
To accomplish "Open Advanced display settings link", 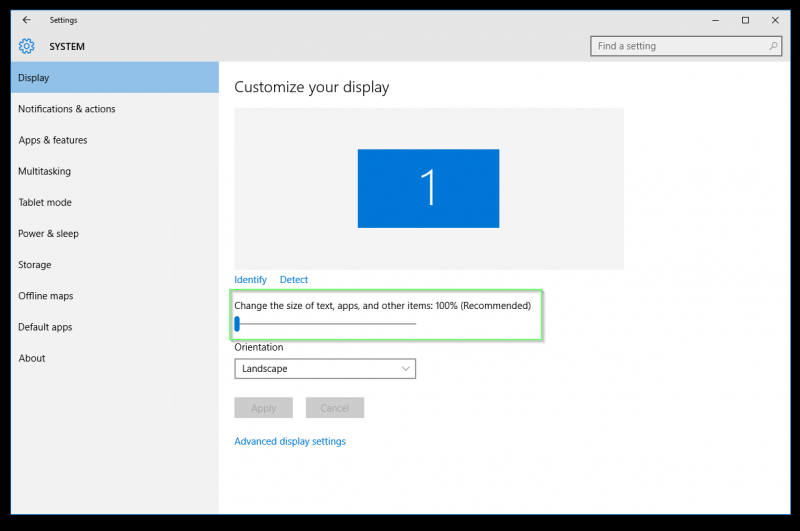I will tap(290, 441).
